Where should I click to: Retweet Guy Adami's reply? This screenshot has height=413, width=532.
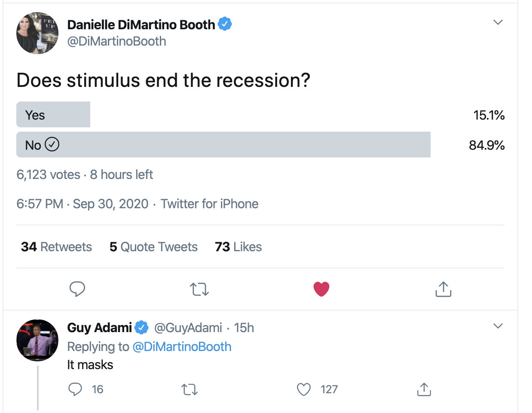click(x=190, y=389)
